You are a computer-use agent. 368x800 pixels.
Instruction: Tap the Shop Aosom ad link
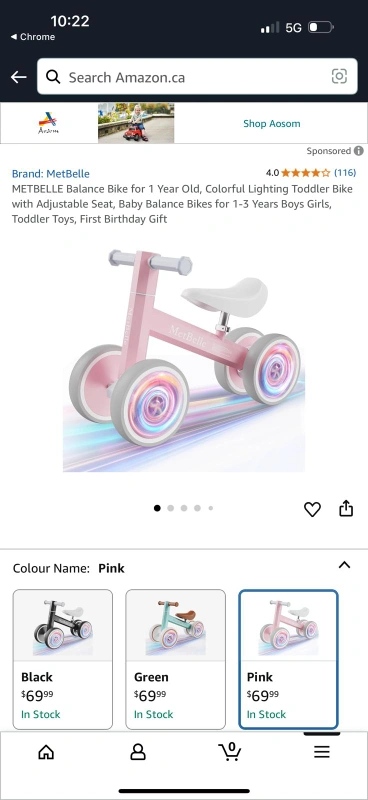click(272, 123)
